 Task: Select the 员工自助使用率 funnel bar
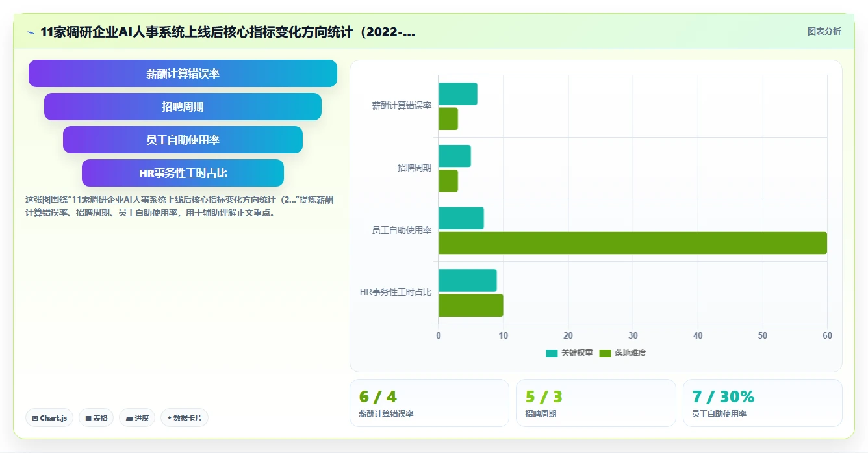click(x=183, y=140)
